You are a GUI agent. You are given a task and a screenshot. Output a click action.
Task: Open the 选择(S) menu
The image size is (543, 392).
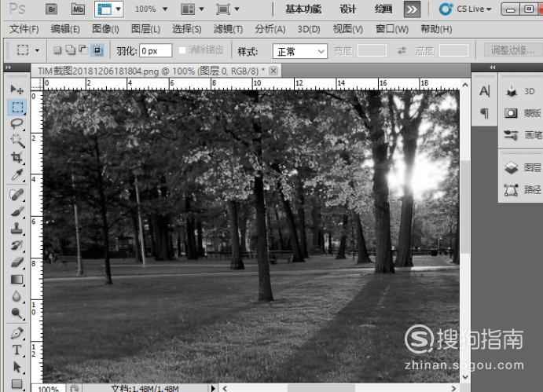[187, 29]
